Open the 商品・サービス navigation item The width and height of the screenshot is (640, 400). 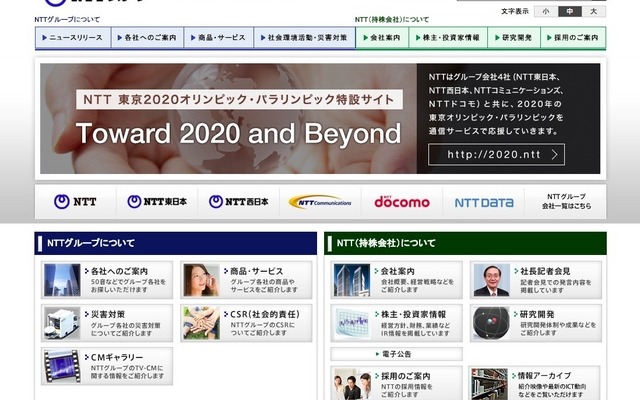click(x=219, y=38)
